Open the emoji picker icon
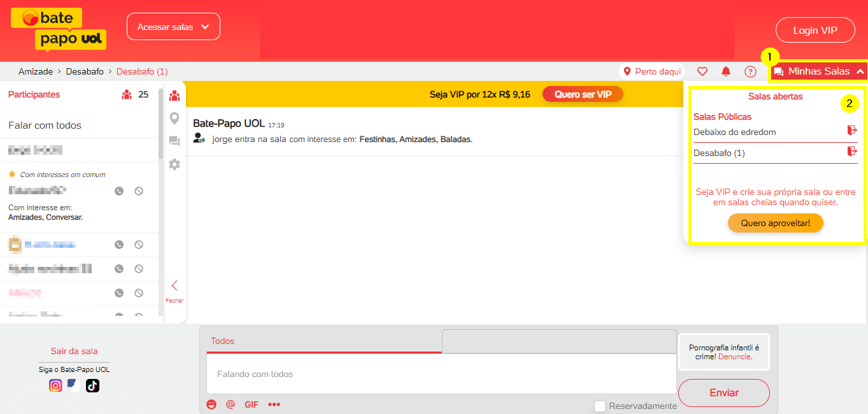The image size is (868, 414). (x=211, y=404)
